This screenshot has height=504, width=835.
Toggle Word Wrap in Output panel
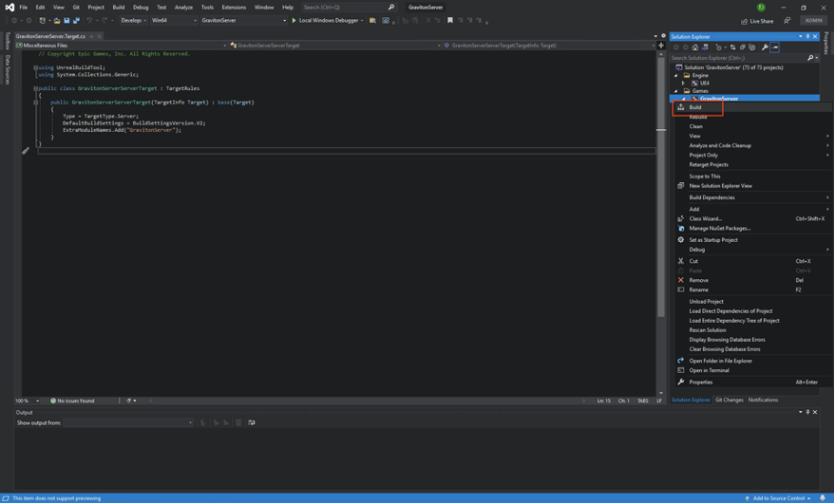click(252, 422)
